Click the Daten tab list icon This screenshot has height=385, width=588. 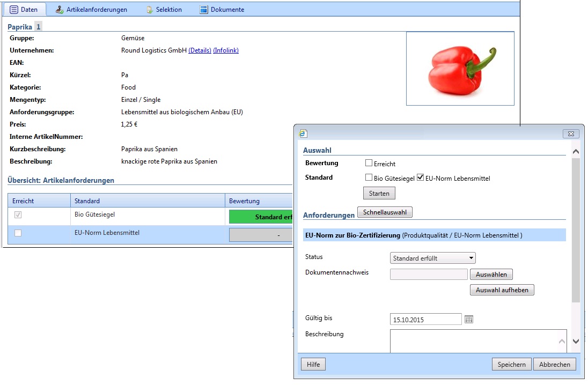coord(14,10)
